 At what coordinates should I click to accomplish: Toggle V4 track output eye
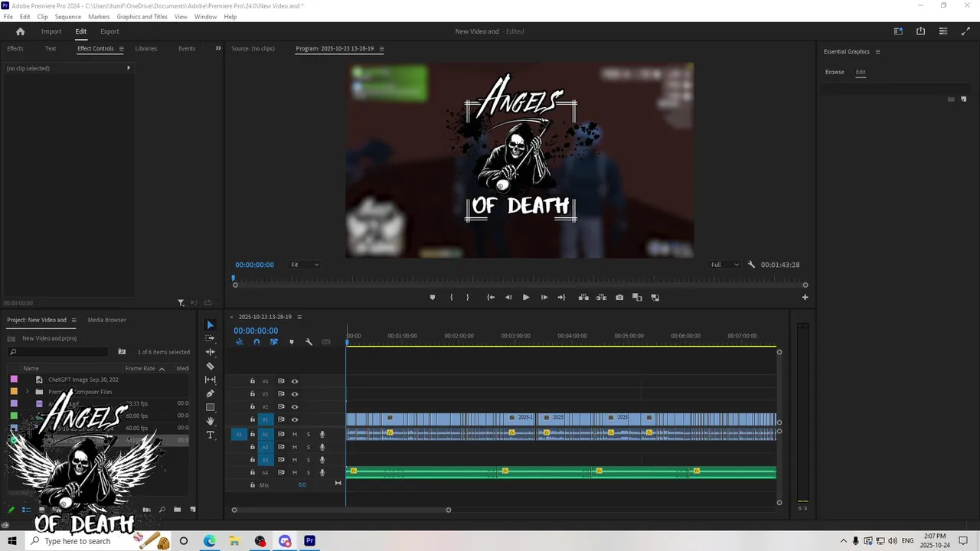[x=295, y=381]
